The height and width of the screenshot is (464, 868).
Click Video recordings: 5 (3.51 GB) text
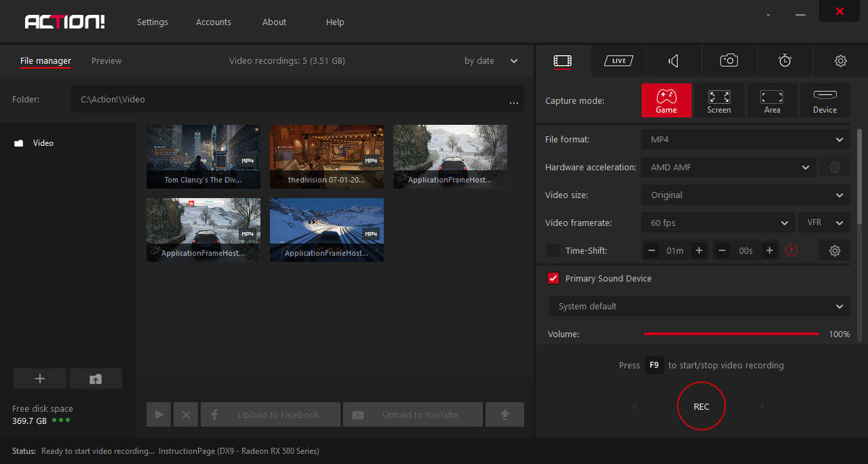pyautogui.click(x=287, y=61)
